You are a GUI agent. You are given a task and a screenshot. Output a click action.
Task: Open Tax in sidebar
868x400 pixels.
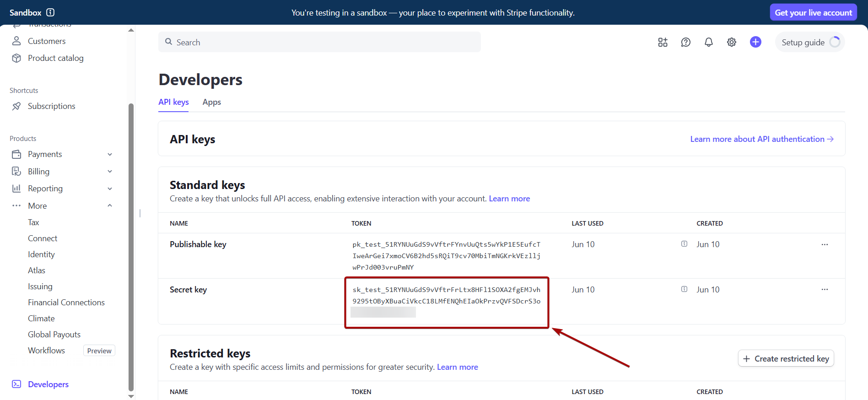pyautogui.click(x=33, y=222)
